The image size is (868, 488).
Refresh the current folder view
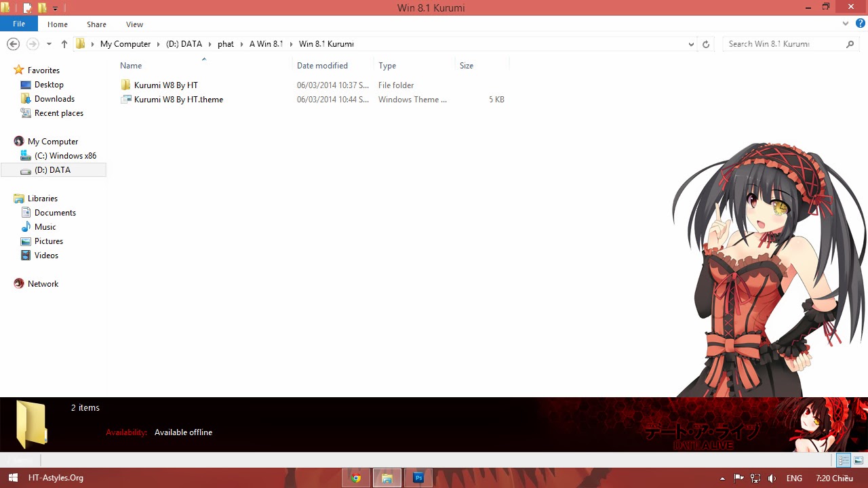coord(706,44)
